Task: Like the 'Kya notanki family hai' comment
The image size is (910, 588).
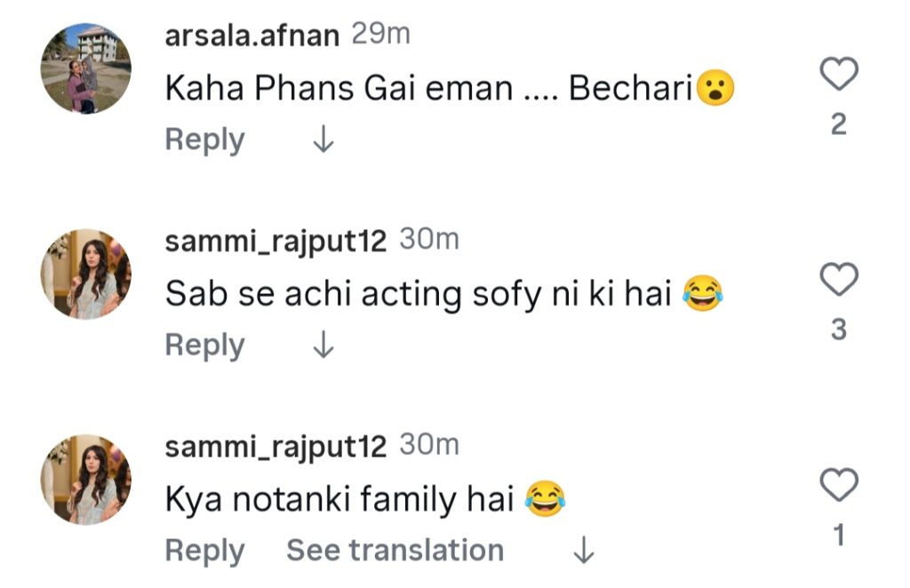Action: (x=838, y=486)
